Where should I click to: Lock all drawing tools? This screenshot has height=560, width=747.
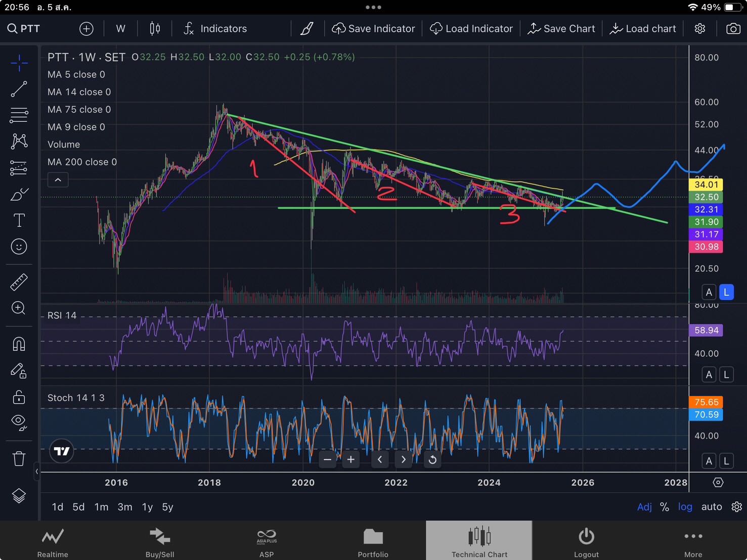[19, 397]
